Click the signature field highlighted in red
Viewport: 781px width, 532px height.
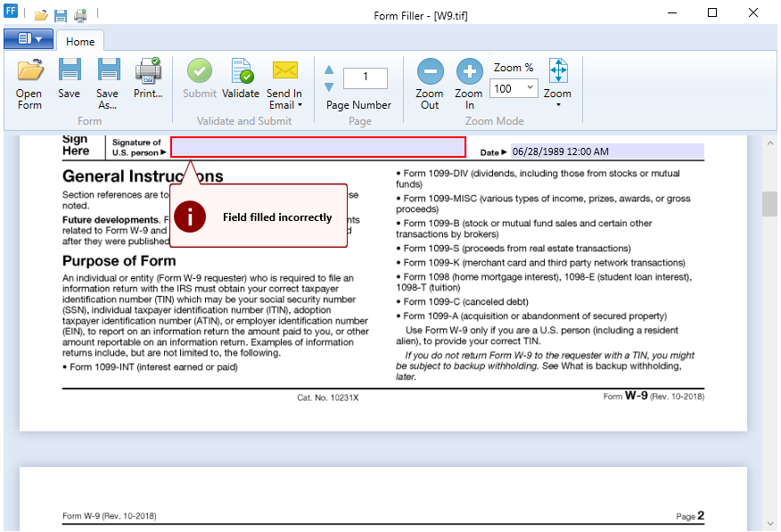317,147
